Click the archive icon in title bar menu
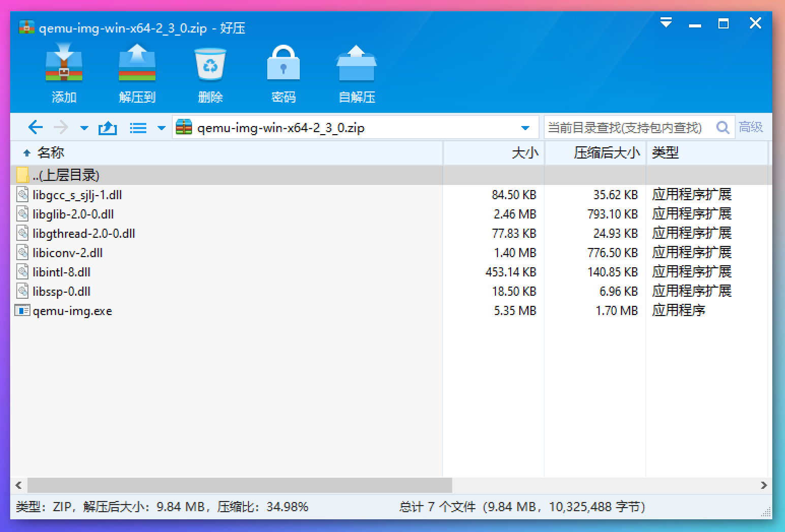Screen dimensions: 785x532 (x=25, y=27)
